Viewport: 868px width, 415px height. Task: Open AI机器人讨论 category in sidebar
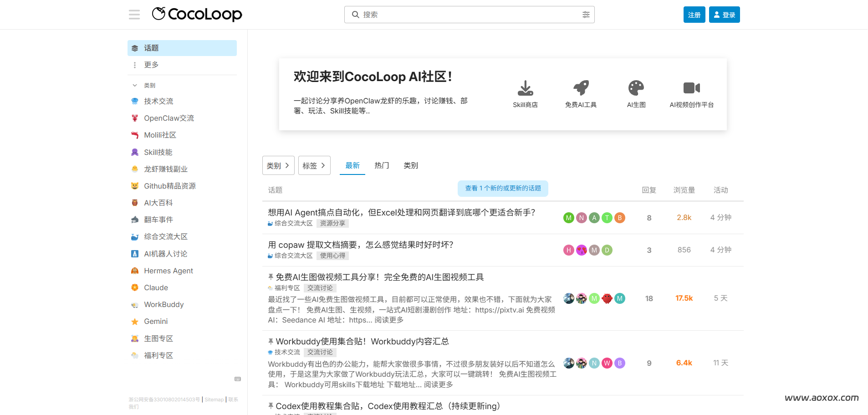182,254
